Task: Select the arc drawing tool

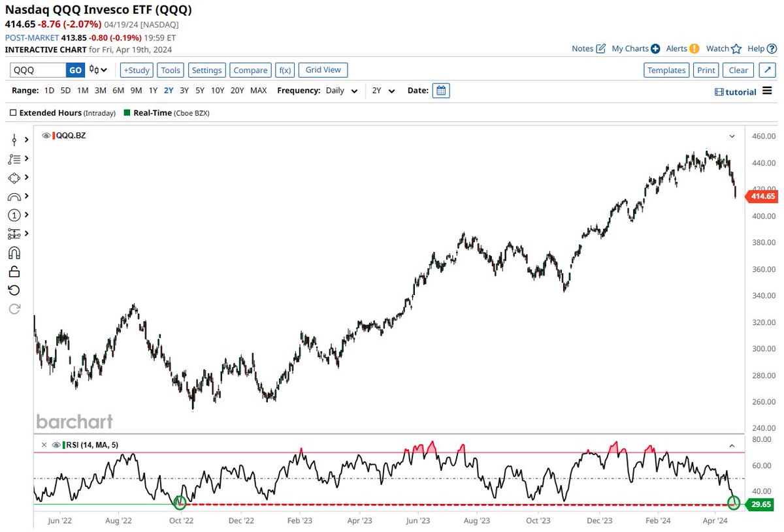Action: click(x=14, y=196)
